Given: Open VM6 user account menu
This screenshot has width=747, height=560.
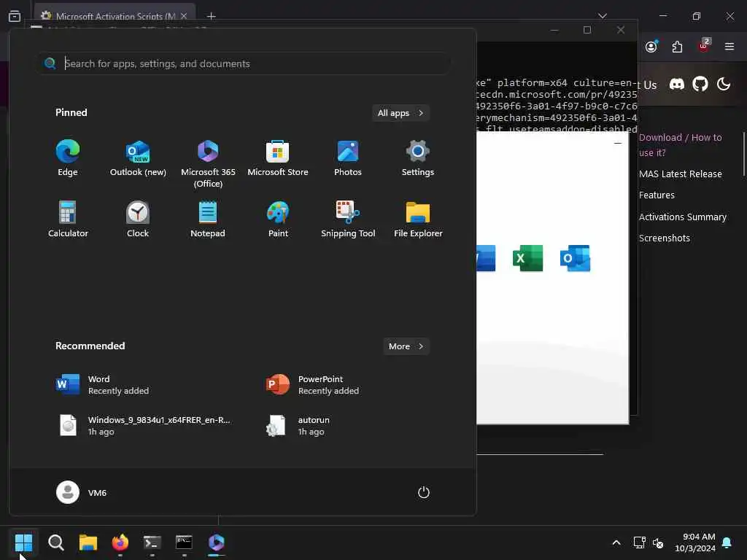Looking at the screenshot, I should (x=82, y=492).
